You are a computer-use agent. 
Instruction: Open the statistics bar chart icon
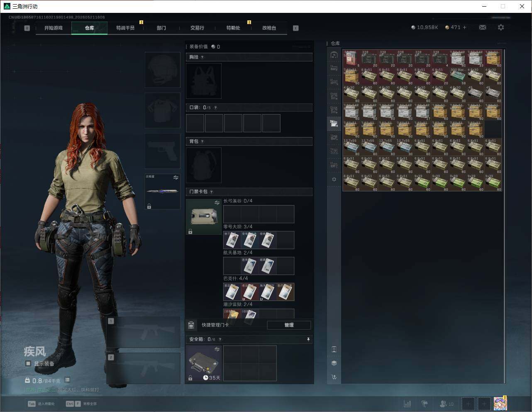tap(408, 404)
